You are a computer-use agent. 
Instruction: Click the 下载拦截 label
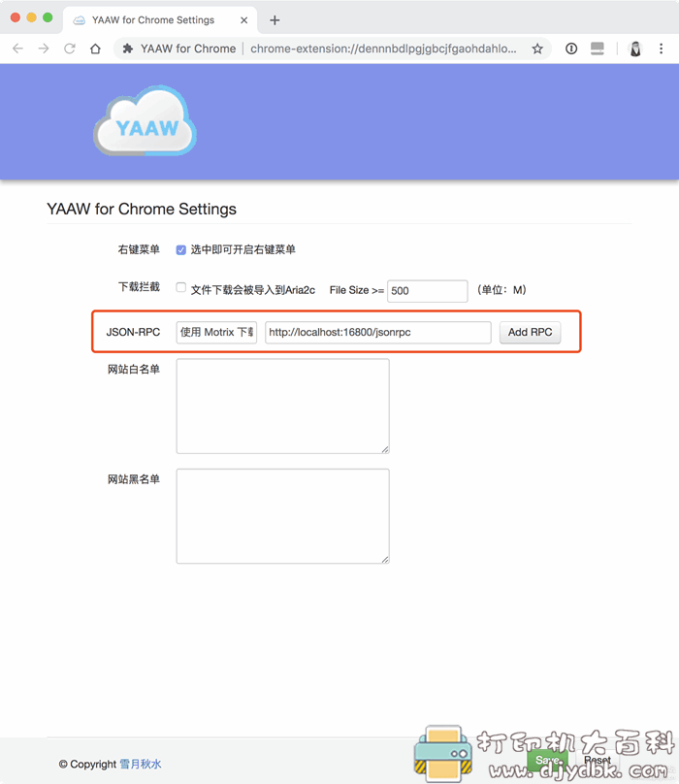pos(139,287)
